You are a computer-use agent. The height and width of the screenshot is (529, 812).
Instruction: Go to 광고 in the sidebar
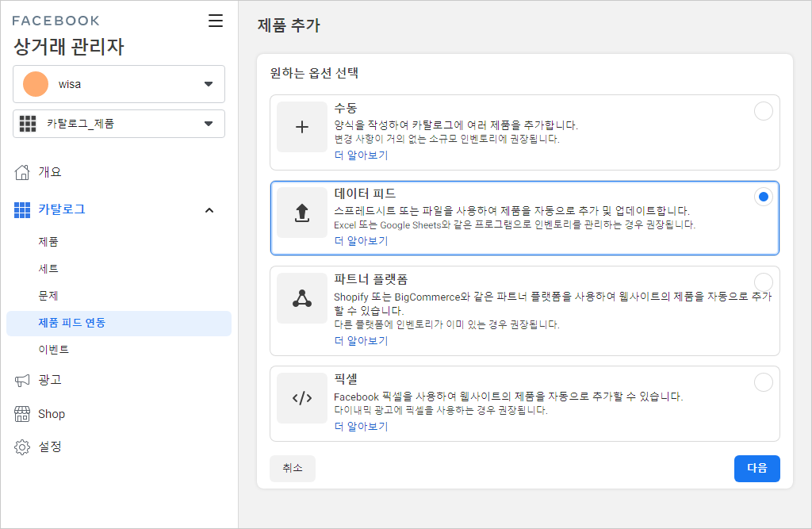click(50, 381)
